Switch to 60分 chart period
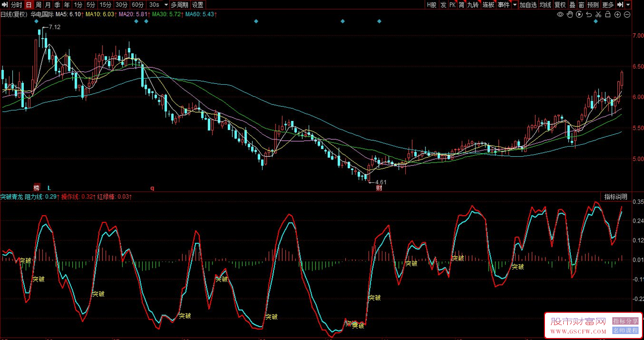The width and height of the screenshot is (644, 340). coord(138,4)
